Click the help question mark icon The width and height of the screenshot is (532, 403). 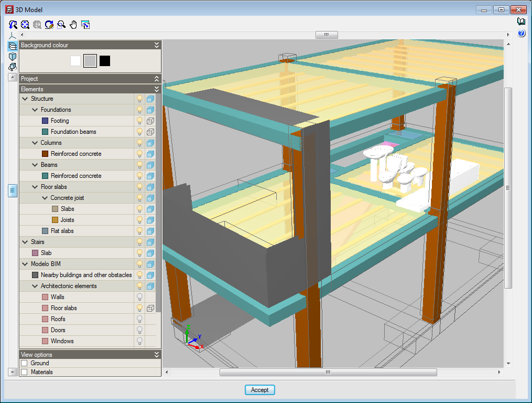coord(522,34)
